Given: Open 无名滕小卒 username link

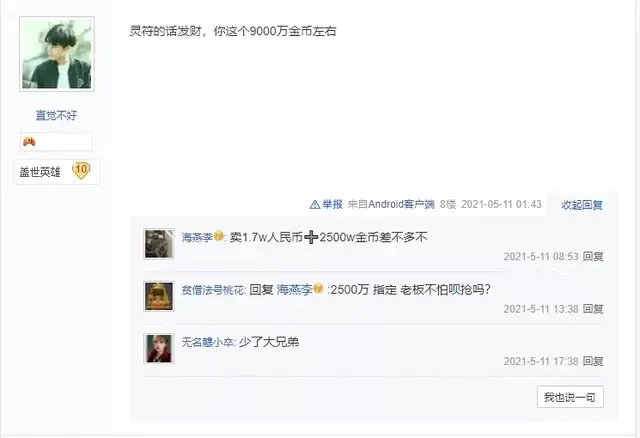Looking at the screenshot, I should (x=208, y=342).
